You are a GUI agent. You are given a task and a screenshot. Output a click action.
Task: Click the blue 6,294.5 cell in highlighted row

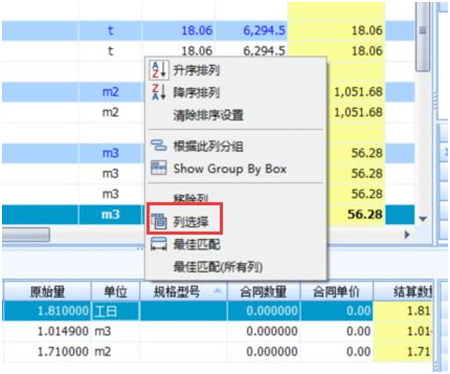pyautogui.click(x=251, y=31)
